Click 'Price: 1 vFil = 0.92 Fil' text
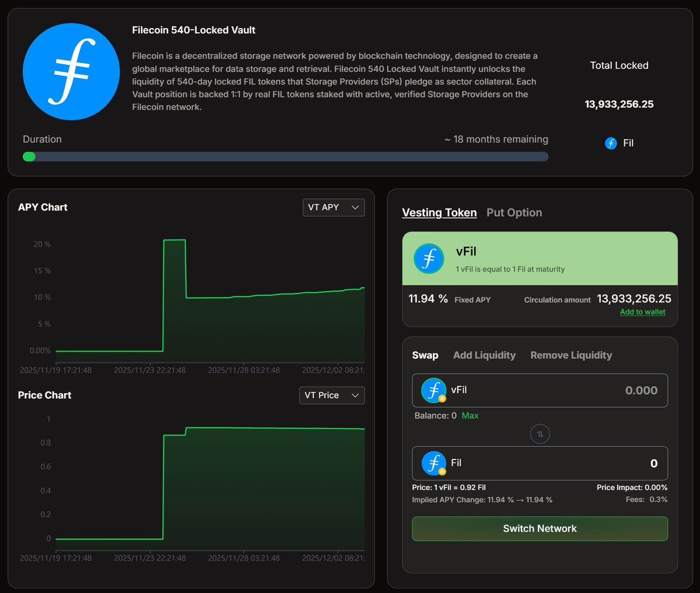The image size is (700, 593). (x=449, y=487)
